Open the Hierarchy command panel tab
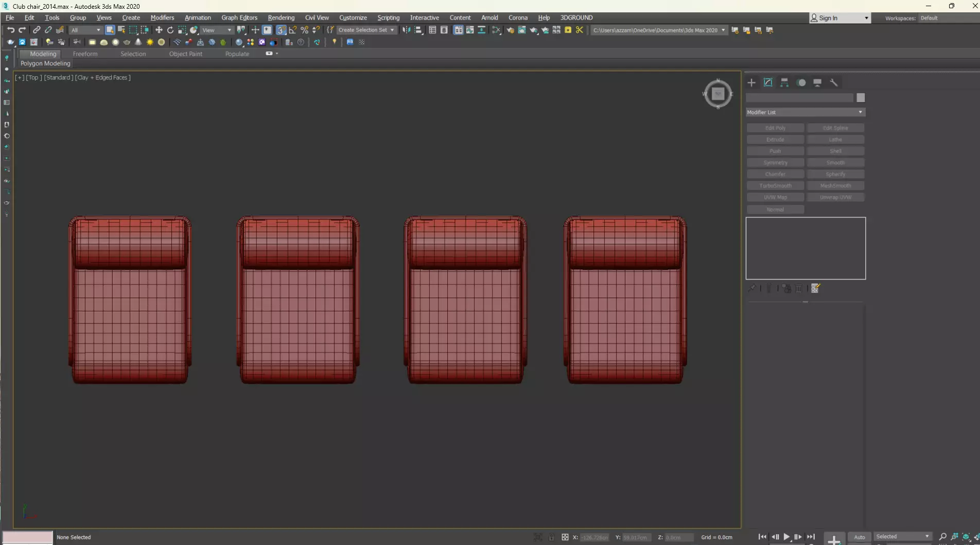The height and width of the screenshot is (545, 980). [784, 82]
